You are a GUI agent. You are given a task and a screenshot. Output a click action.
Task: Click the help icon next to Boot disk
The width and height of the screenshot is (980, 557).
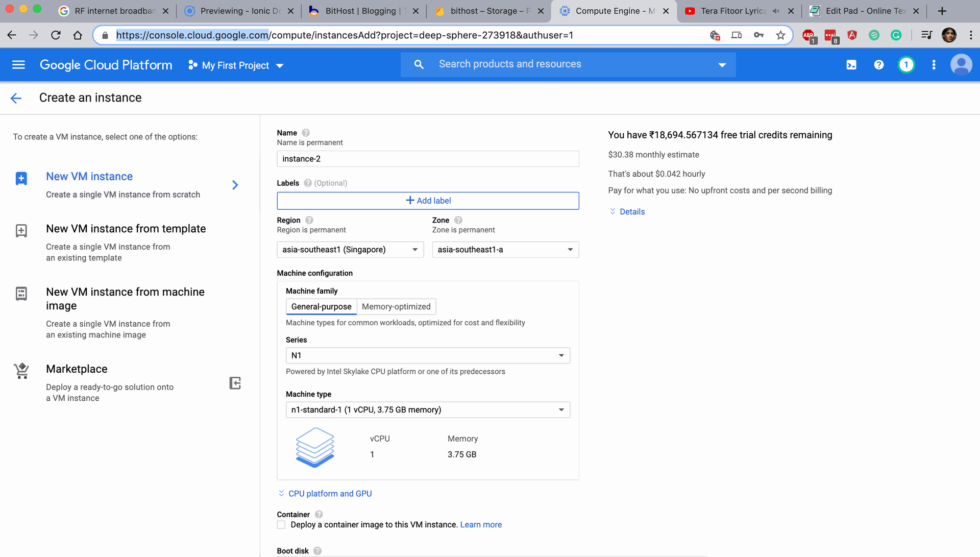(317, 551)
